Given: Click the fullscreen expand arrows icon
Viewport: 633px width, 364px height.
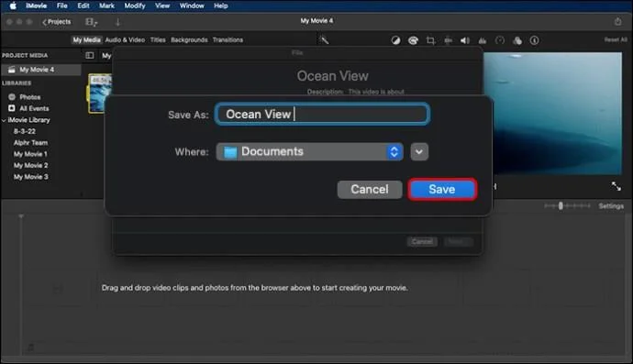Looking at the screenshot, I should [616, 186].
